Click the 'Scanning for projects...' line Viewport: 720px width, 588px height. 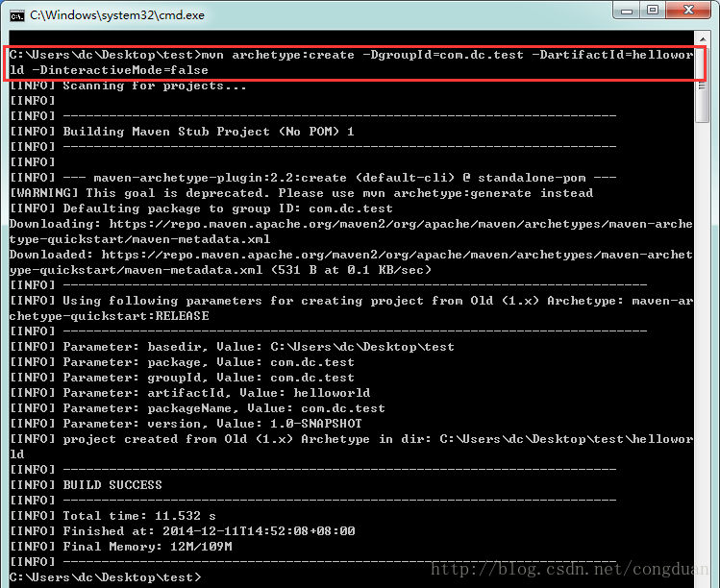tap(128, 86)
